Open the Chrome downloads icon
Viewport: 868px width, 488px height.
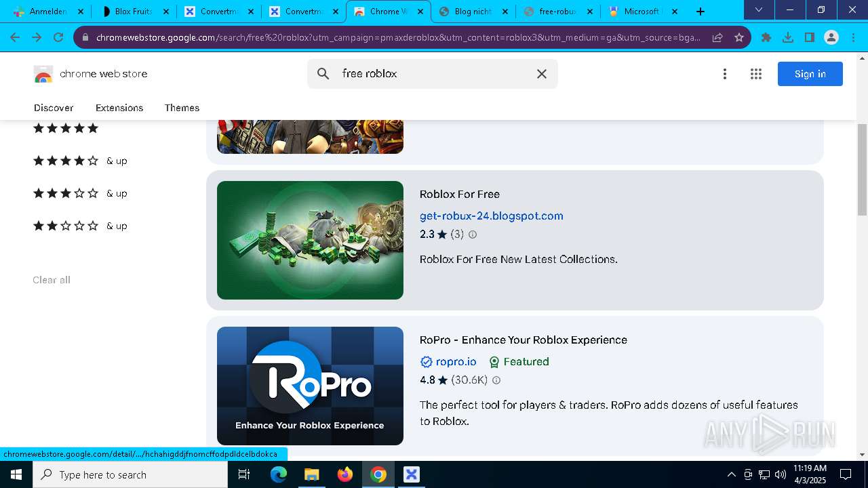pos(788,37)
